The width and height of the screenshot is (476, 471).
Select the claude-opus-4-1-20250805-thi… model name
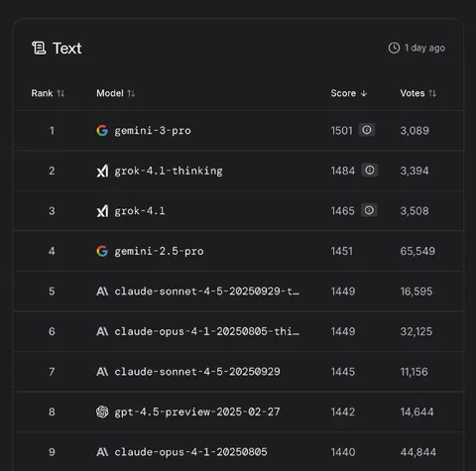207,331
